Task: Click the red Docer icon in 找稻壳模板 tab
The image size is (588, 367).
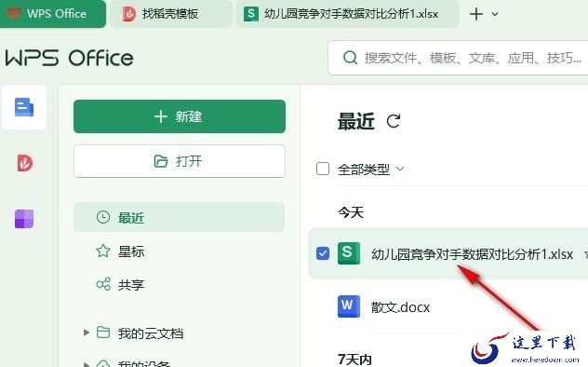Action: [x=129, y=14]
